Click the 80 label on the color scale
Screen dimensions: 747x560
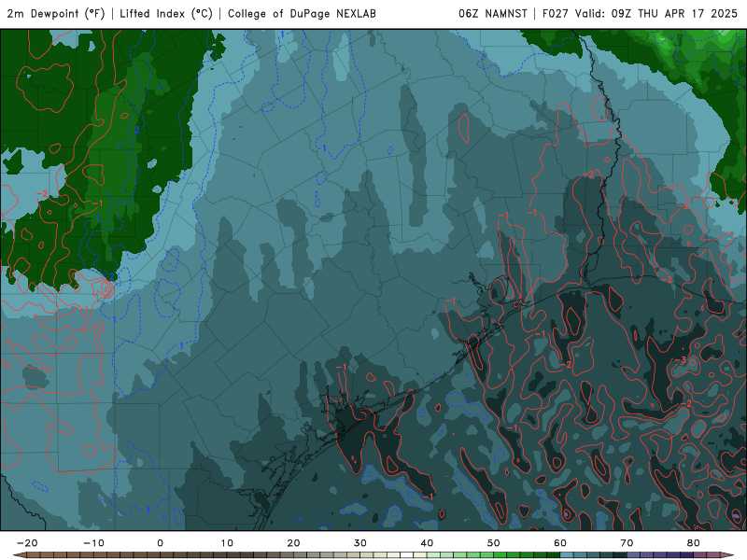(x=694, y=543)
